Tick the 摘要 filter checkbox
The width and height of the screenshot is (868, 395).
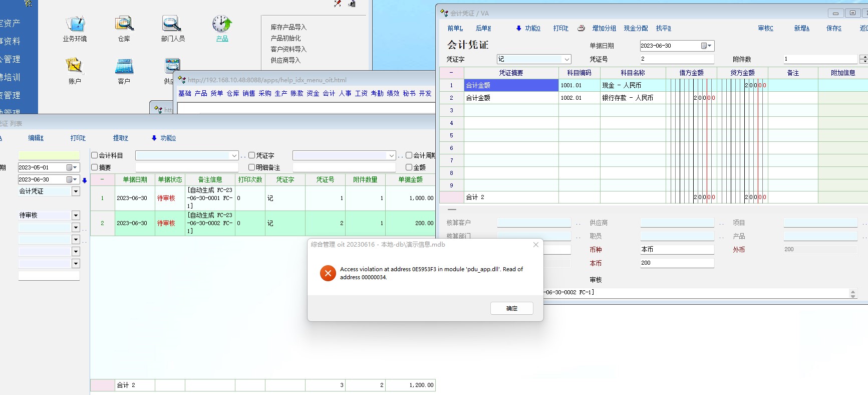95,167
